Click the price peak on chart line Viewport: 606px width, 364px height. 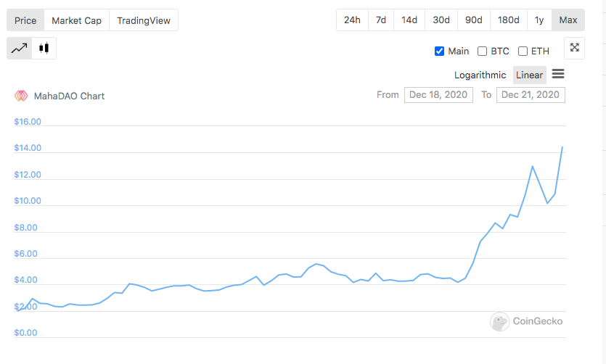point(562,147)
